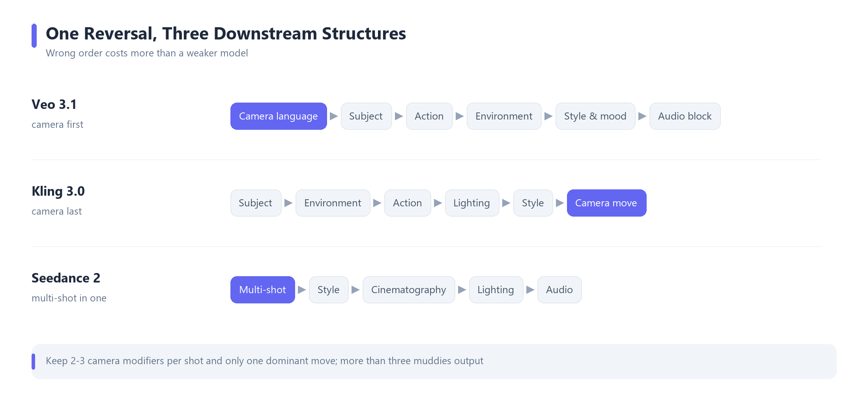868x404 pixels.
Task: Click the arrow between Style and Camera move
Action: tap(560, 203)
